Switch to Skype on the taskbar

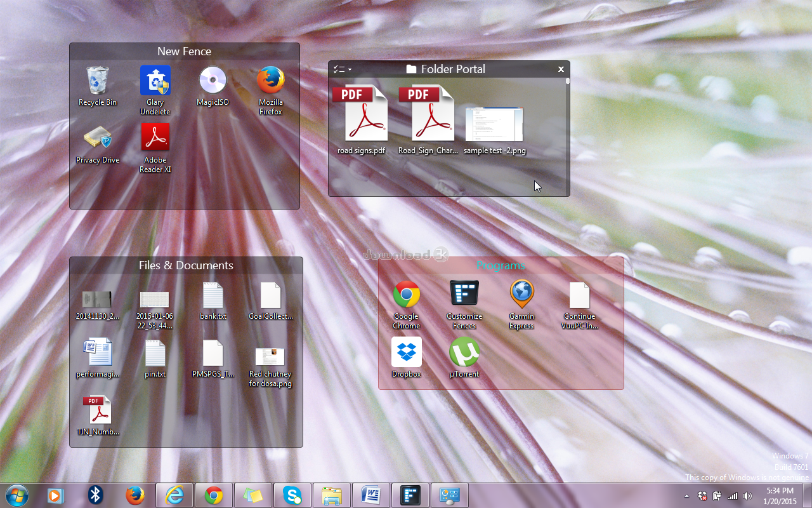click(292, 495)
